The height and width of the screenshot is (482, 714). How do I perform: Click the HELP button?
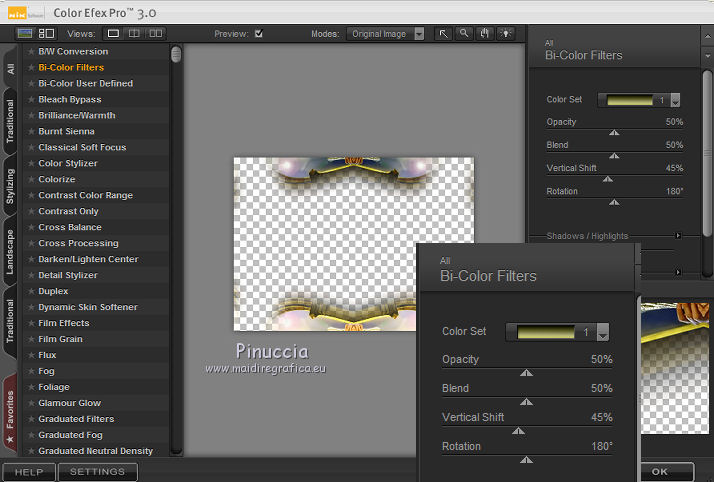point(29,472)
